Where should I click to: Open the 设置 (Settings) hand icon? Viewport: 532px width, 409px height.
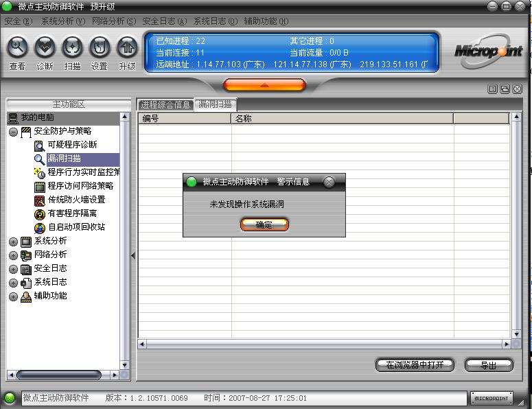point(100,47)
